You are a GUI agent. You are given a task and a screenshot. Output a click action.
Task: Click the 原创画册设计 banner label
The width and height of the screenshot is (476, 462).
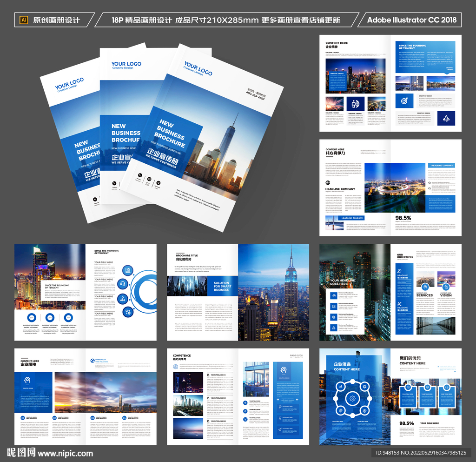pos(56,20)
